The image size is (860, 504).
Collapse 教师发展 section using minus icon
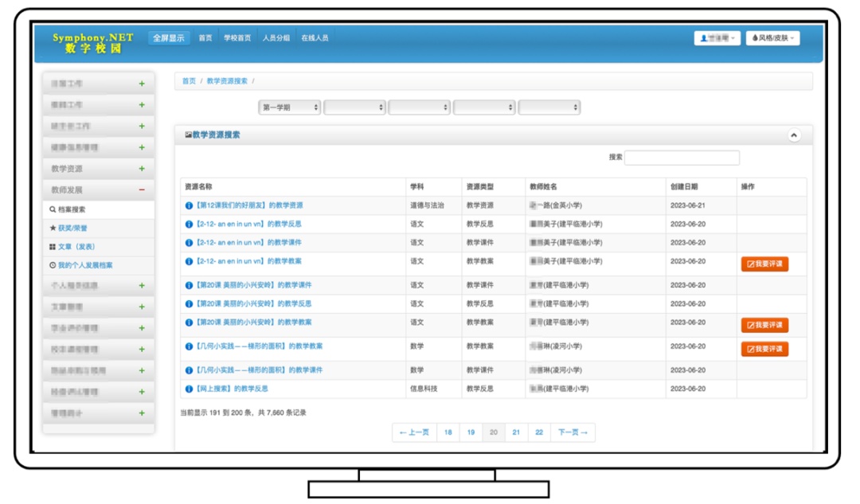(x=142, y=190)
